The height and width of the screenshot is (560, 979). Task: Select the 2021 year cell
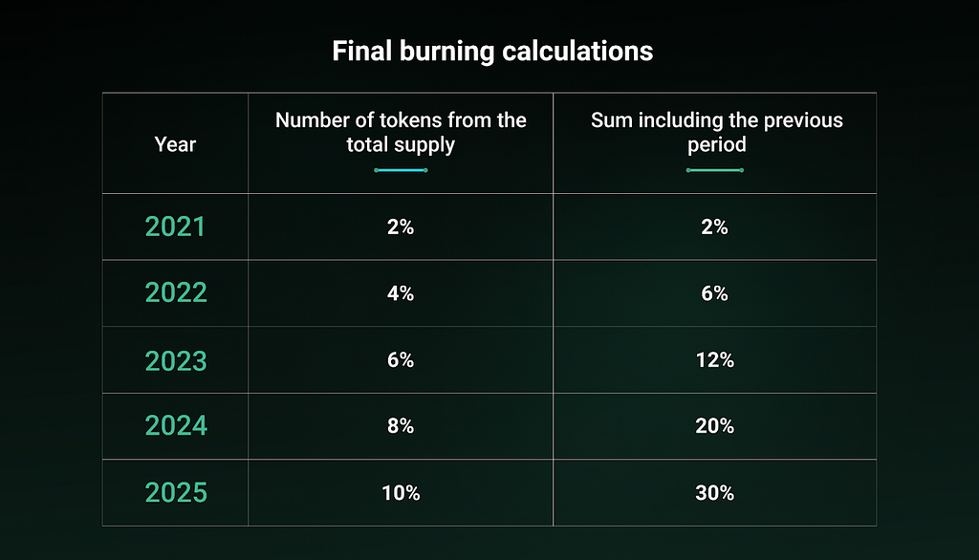click(x=175, y=226)
